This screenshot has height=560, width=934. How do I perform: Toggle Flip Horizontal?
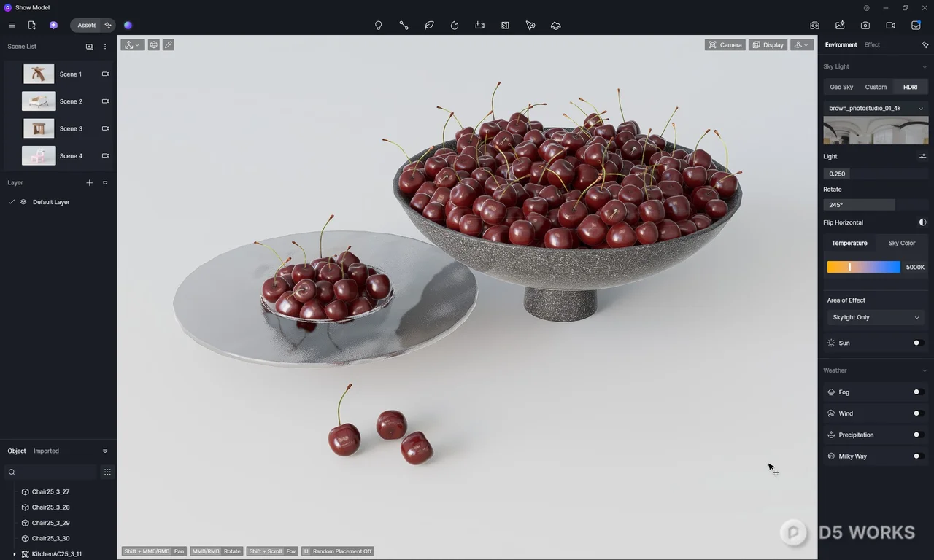[922, 222]
